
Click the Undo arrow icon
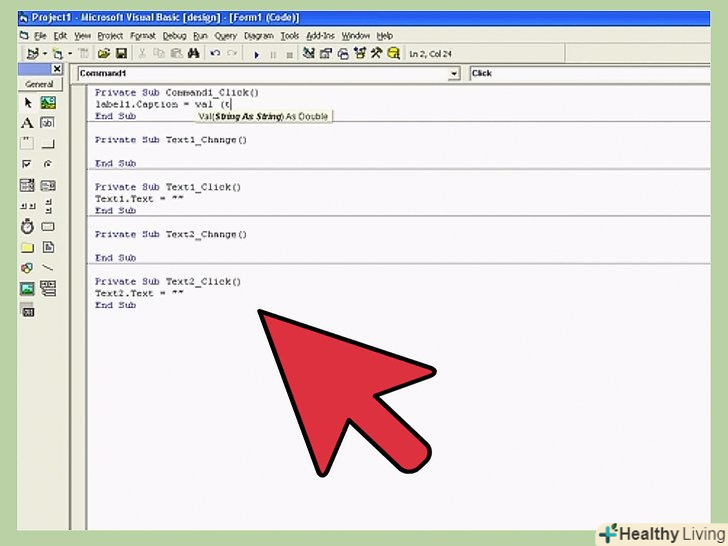pos(215,54)
